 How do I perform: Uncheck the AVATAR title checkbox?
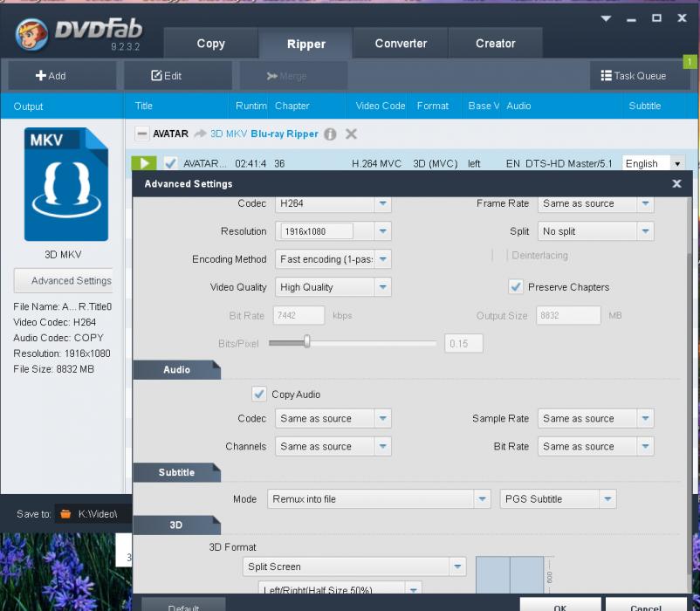(x=170, y=163)
